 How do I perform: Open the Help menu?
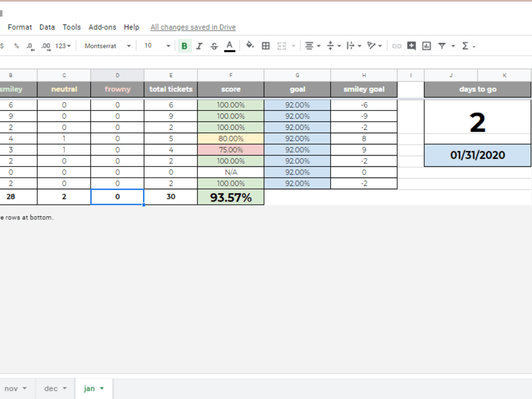tap(131, 27)
